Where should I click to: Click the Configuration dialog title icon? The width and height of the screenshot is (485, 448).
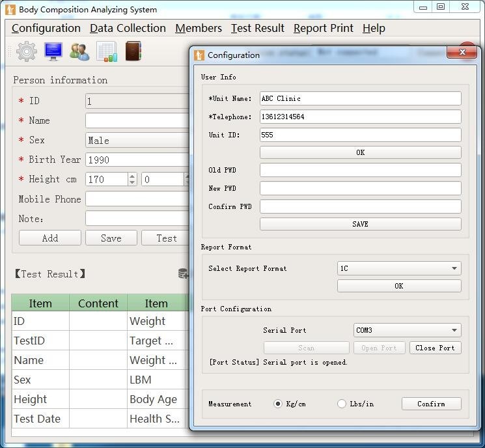click(x=200, y=55)
